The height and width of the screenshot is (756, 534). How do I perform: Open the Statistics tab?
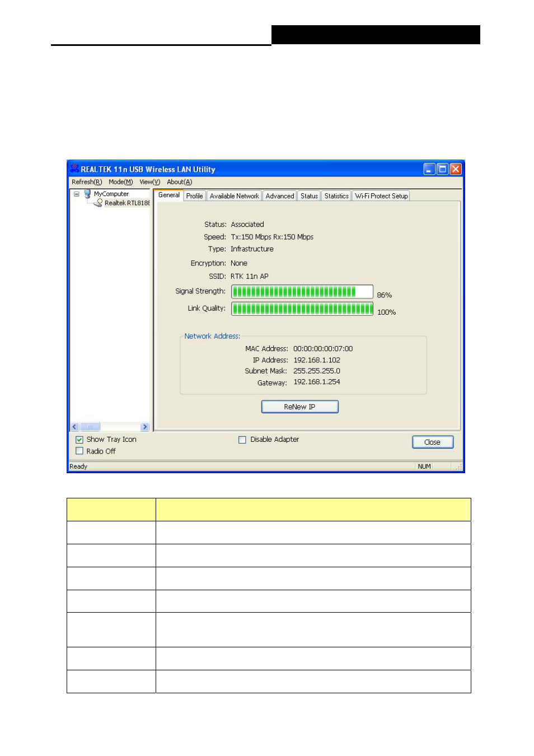point(336,196)
